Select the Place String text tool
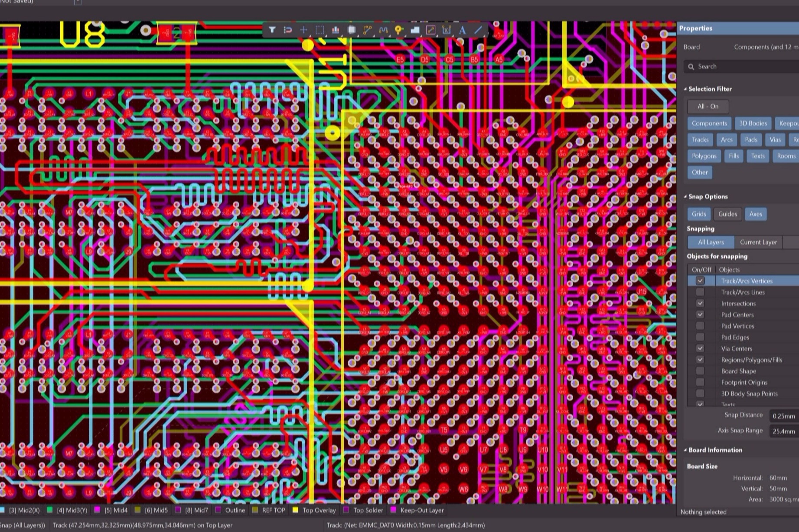This screenshot has height=532, width=799. [462, 30]
